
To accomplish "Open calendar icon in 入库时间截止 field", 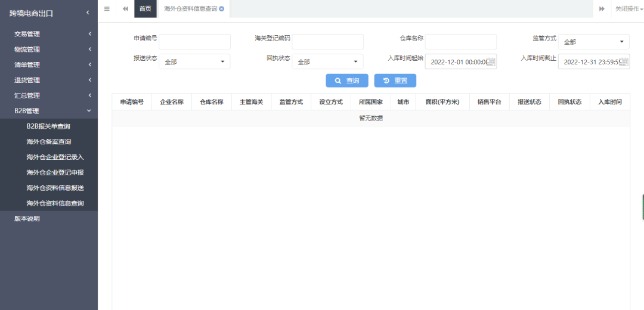I will click(x=624, y=62).
